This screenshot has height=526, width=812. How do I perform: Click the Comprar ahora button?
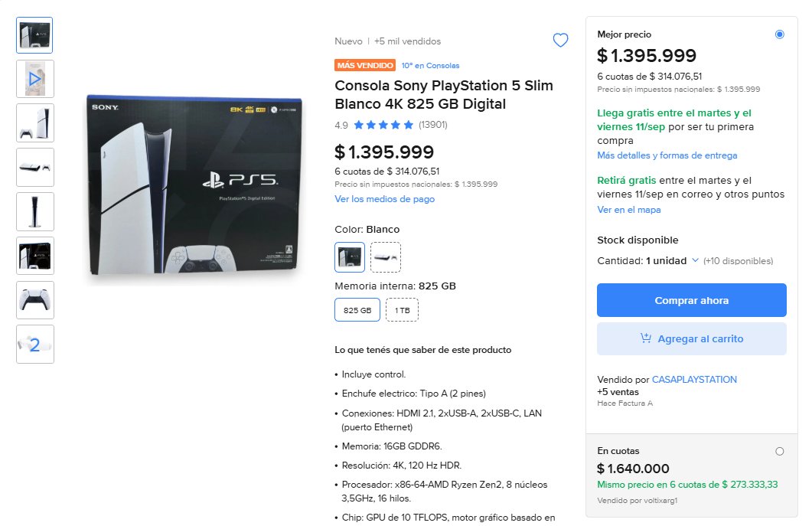691,300
